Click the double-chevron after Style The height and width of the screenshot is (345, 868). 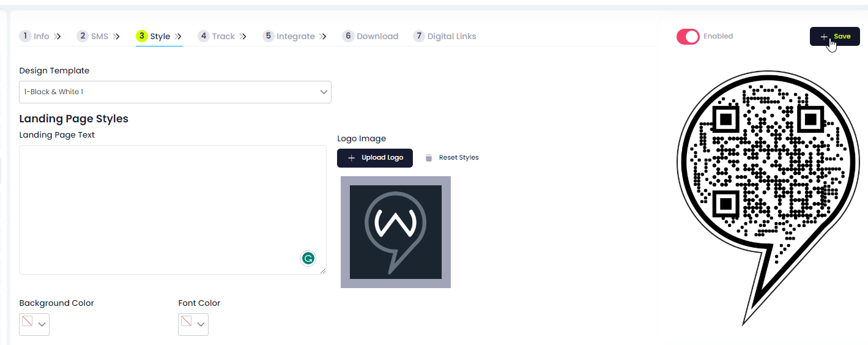point(178,37)
